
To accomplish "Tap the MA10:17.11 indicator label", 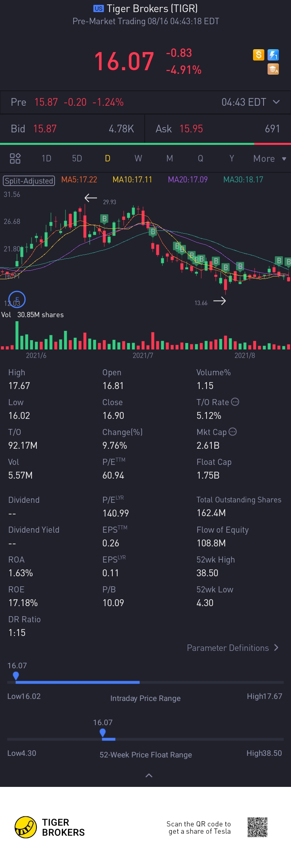I will tap(132, 180).
